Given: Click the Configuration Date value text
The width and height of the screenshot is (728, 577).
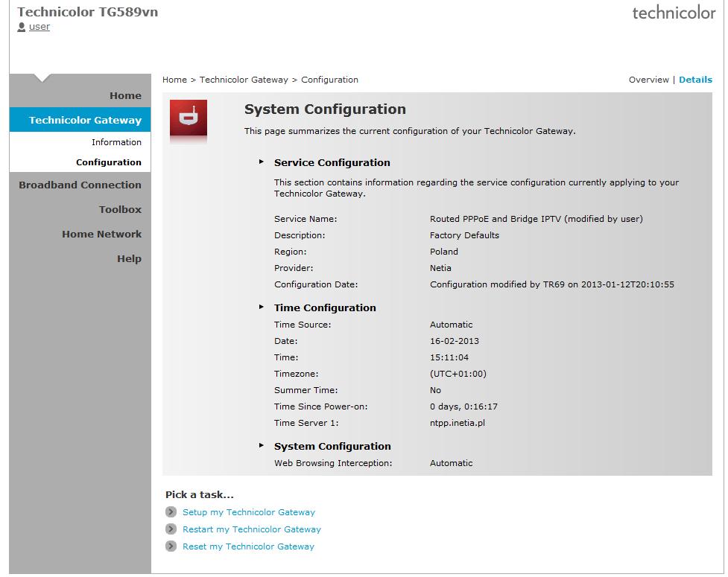Looking at the screenshot, I should [552, 284].
